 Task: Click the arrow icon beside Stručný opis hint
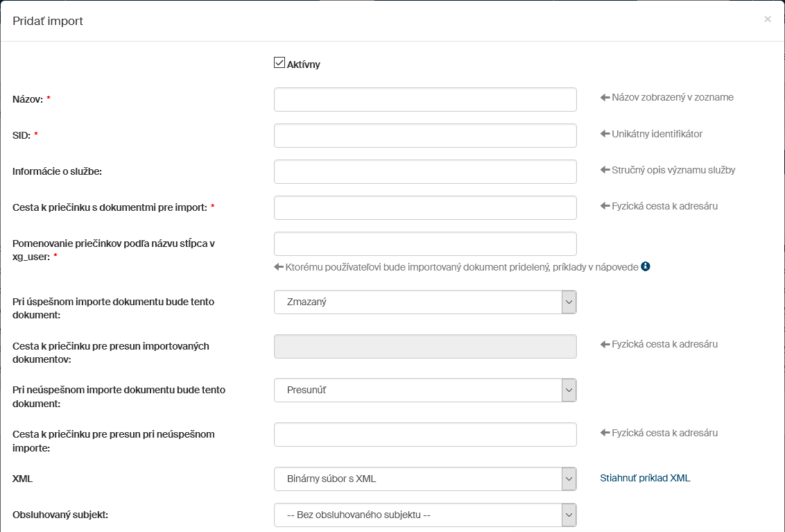click(604, 170)
